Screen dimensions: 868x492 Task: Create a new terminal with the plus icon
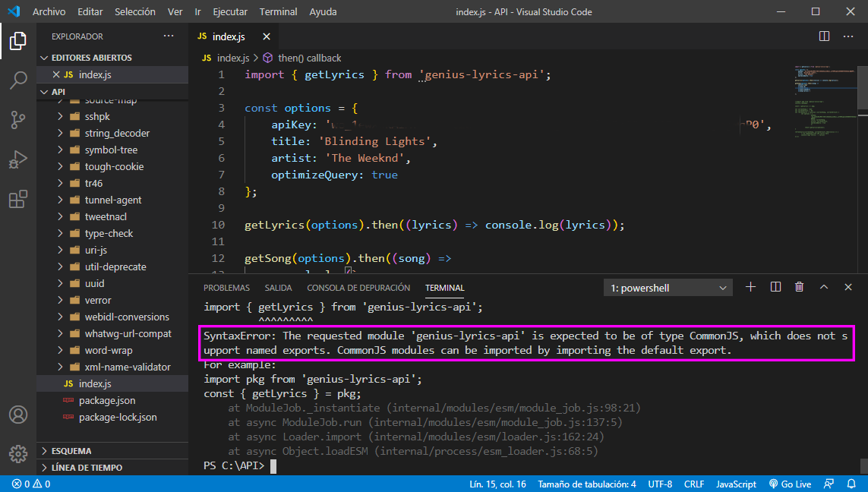coord(750,287)
